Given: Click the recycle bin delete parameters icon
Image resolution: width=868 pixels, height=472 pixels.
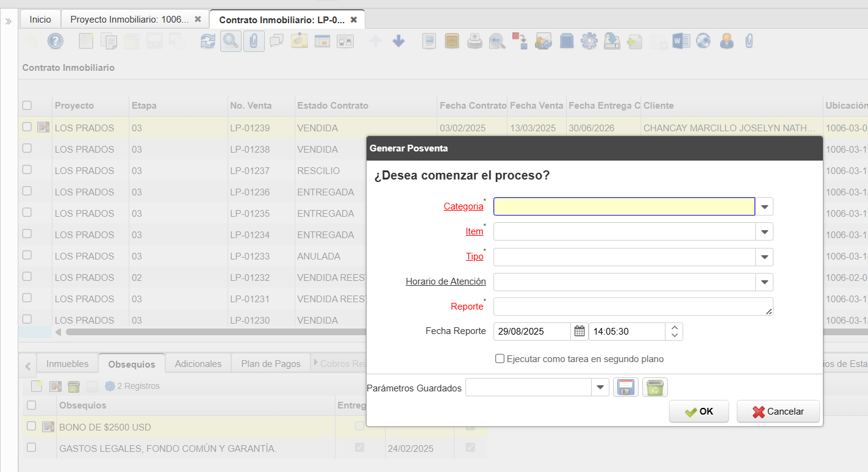Looking at the screenshot, I should point(655,388).
